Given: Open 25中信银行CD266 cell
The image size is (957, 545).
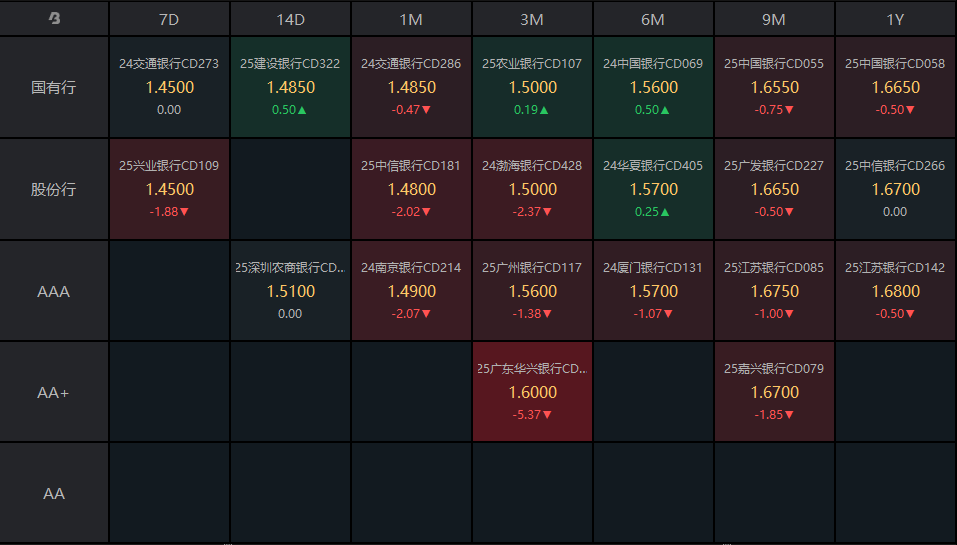Looking at the screenshot, I should [895, 189].
